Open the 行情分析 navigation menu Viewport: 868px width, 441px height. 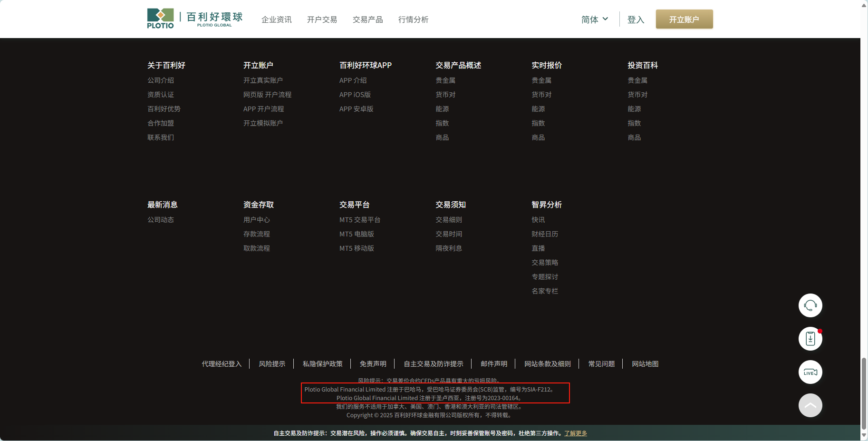tap(414, 20)
